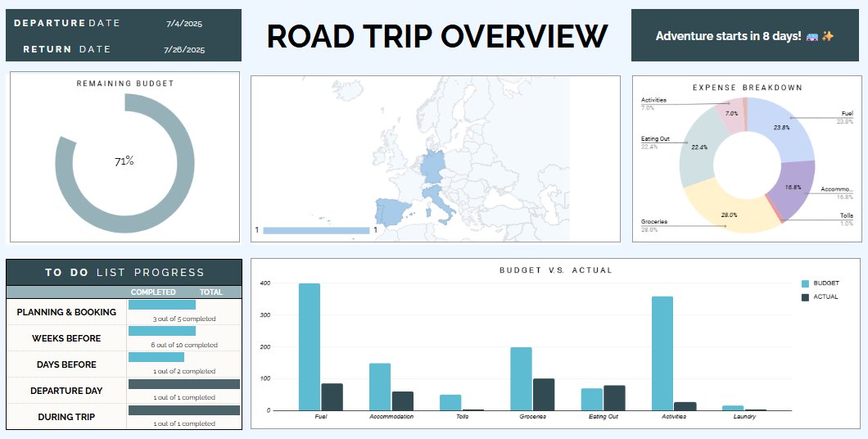This screenshot has width=868, height=439.
Task: Click the 'Eating Out' label beside the pie
Action: [x=655, y=138]
